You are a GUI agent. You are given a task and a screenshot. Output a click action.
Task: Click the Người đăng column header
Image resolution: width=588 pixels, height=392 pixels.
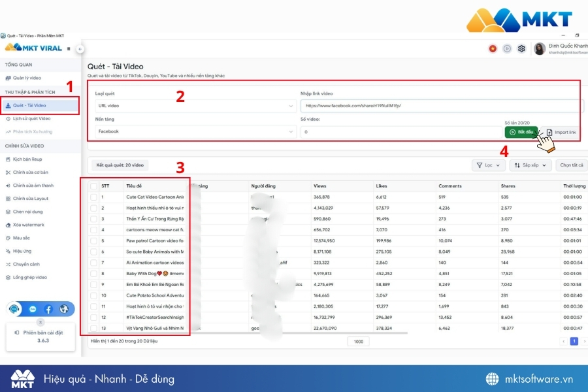click(x=263, y=186)
